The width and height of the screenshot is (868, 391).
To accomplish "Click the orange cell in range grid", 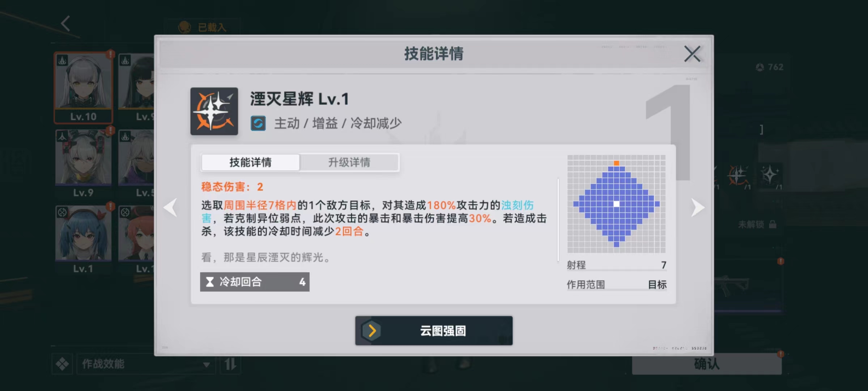I will point(616,163).
